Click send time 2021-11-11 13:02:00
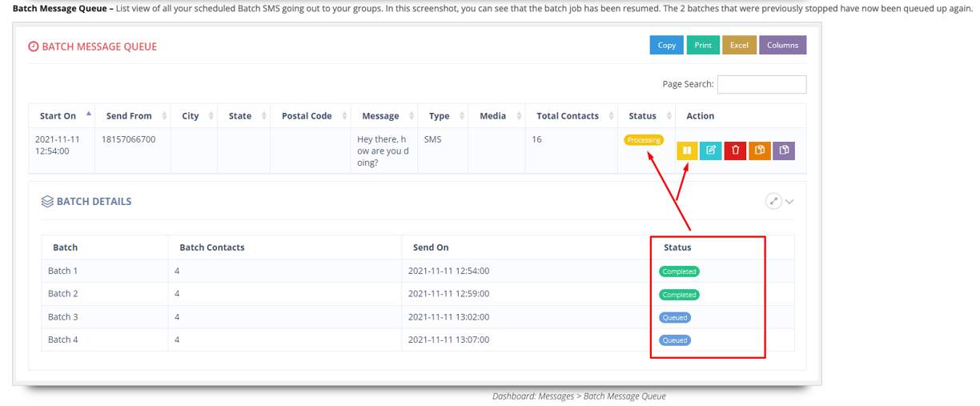This screenshot has height=406, width=980. [x=448, y=317]
